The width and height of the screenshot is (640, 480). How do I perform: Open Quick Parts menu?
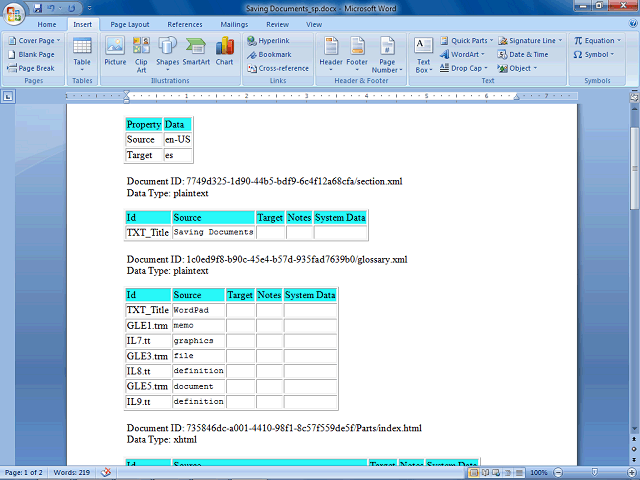467,40
